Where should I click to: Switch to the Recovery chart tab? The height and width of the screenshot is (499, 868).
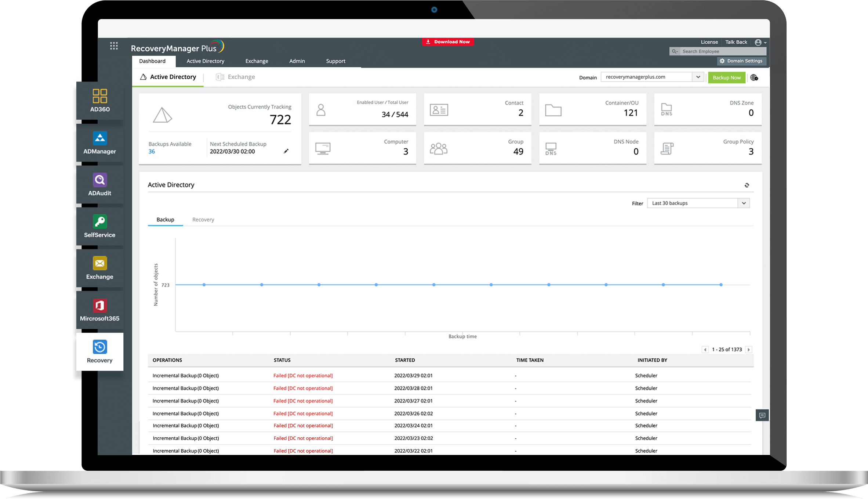pos(203,220)
